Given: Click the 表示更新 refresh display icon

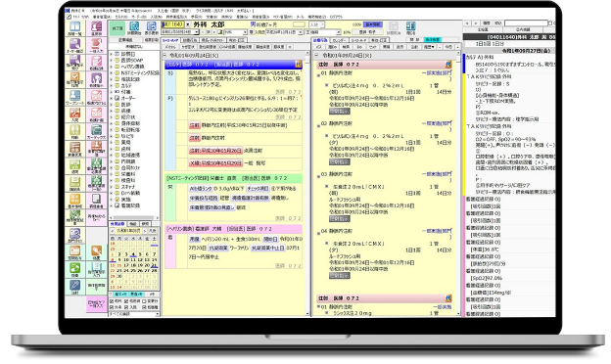Looking at the screenshot, I should [x=152, y=28].
